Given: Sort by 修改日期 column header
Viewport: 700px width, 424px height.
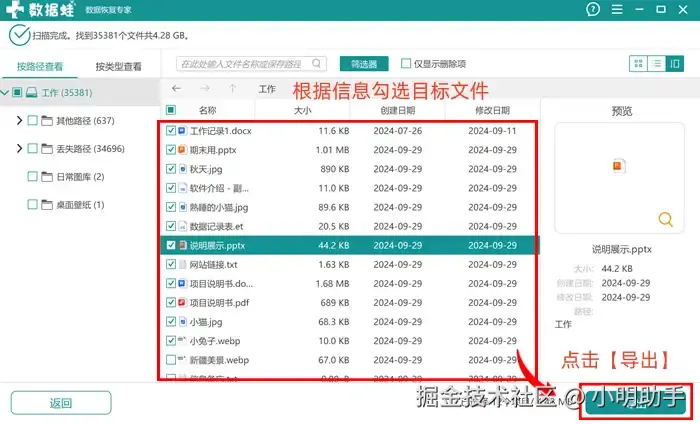Looking at the screenshot, I should [x=492, y=110].
